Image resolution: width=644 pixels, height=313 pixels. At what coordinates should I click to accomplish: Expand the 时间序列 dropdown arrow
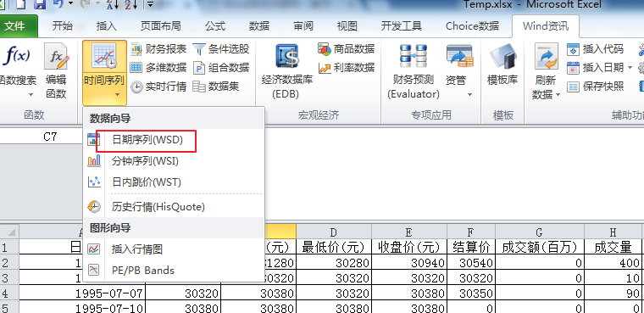(x=118, y=95)
